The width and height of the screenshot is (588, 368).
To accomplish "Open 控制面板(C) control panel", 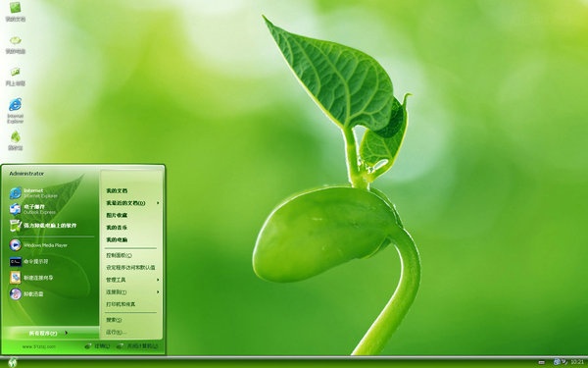I will [119, 255].
